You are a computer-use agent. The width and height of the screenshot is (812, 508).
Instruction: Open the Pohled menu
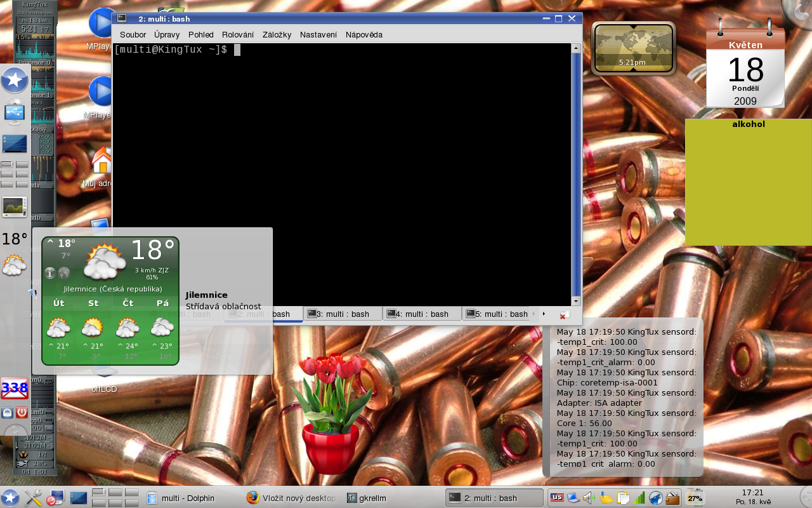200,35
